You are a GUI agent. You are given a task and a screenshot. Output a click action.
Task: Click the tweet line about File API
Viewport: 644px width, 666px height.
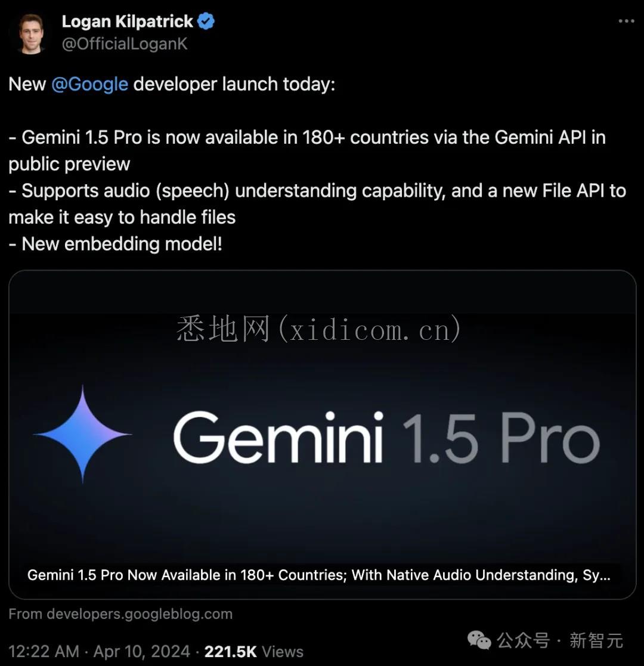point(317,204)
